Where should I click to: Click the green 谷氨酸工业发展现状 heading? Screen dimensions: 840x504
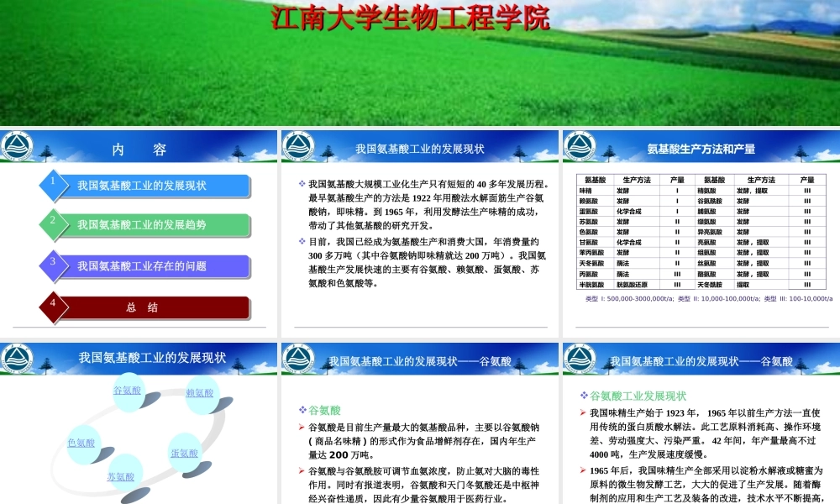[x=638, y=396]
